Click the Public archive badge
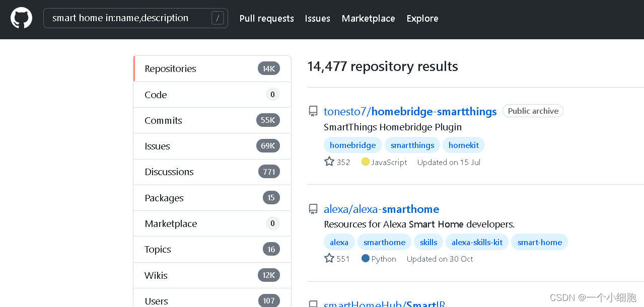The height and width of the screenshot is (307, 644). click(x=533, y=111)
